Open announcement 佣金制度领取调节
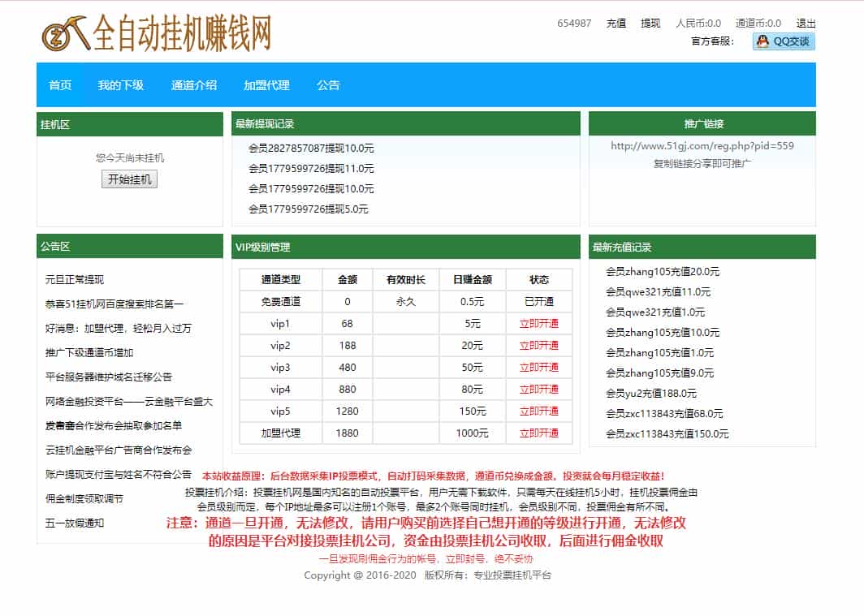The width and height of the screenshot is (864, 616). [84, 499]
